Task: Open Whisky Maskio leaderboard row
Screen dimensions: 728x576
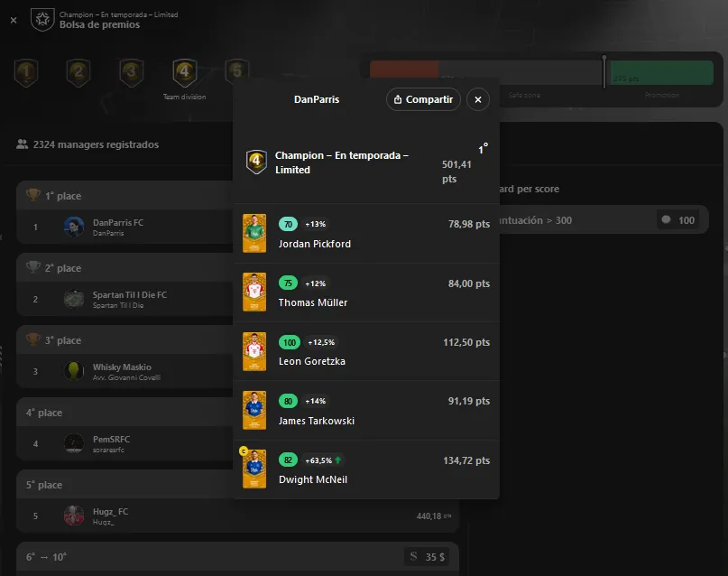Action: [x=125, y=371]
